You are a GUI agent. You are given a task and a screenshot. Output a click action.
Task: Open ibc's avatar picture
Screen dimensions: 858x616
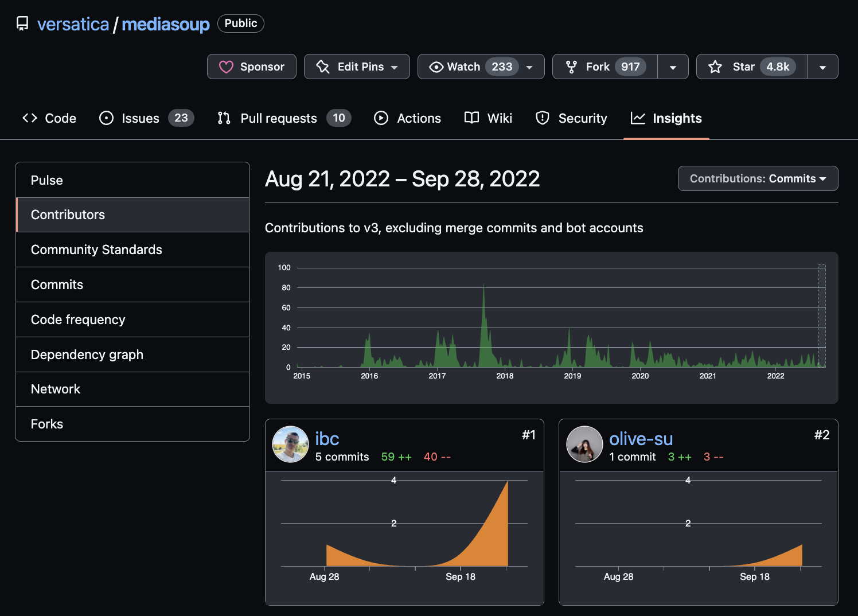pyautogui.click(x=290, y=444)
